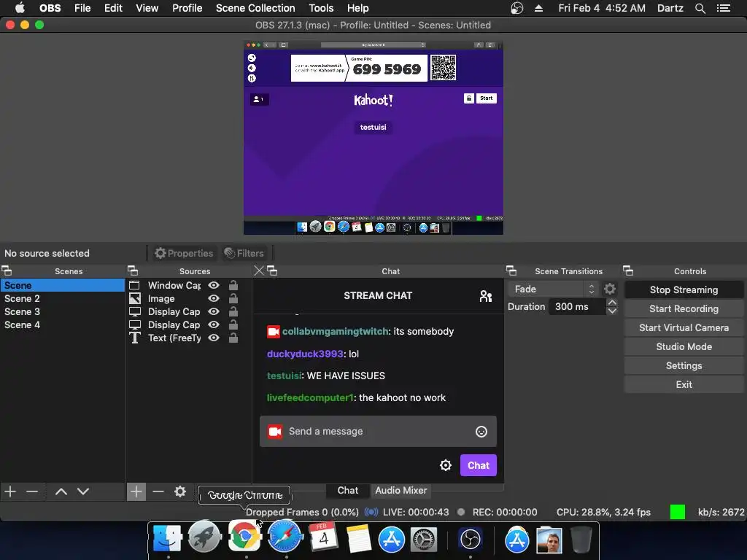The image size is (747, 560).
Task: Toggle visibility of the Image source
Action: pos(214,298)
